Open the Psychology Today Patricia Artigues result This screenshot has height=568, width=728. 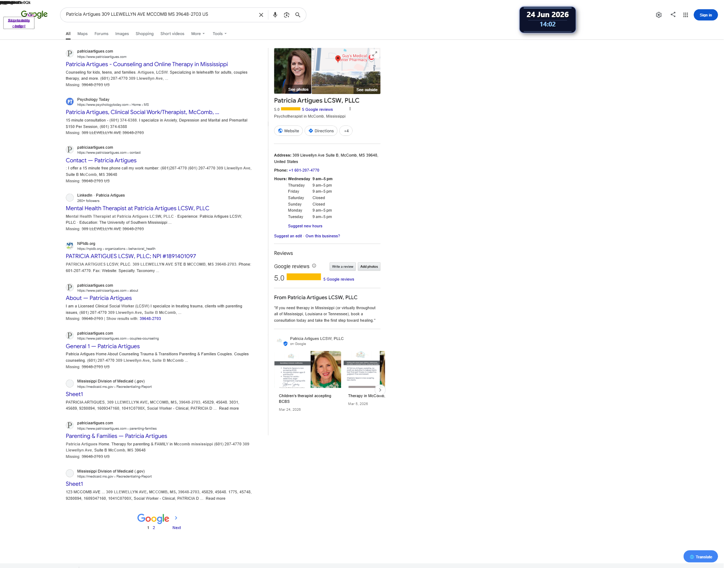click(142, 112)
